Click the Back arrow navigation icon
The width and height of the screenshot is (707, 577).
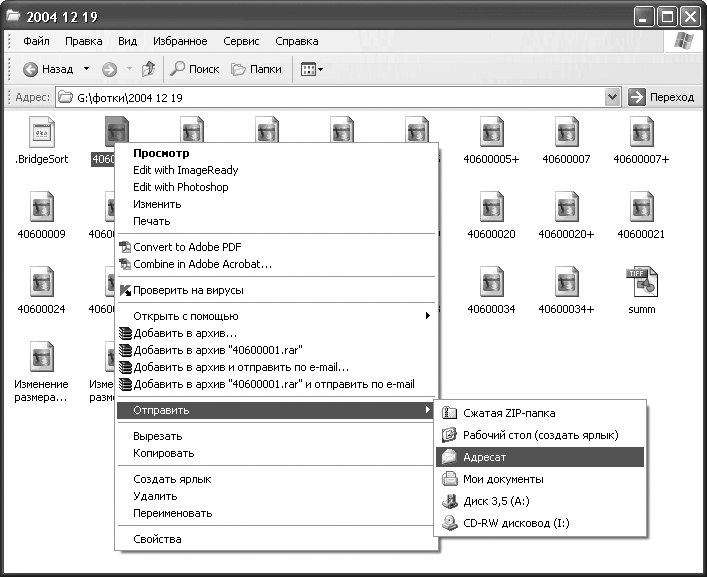click(x=30, y=69)
